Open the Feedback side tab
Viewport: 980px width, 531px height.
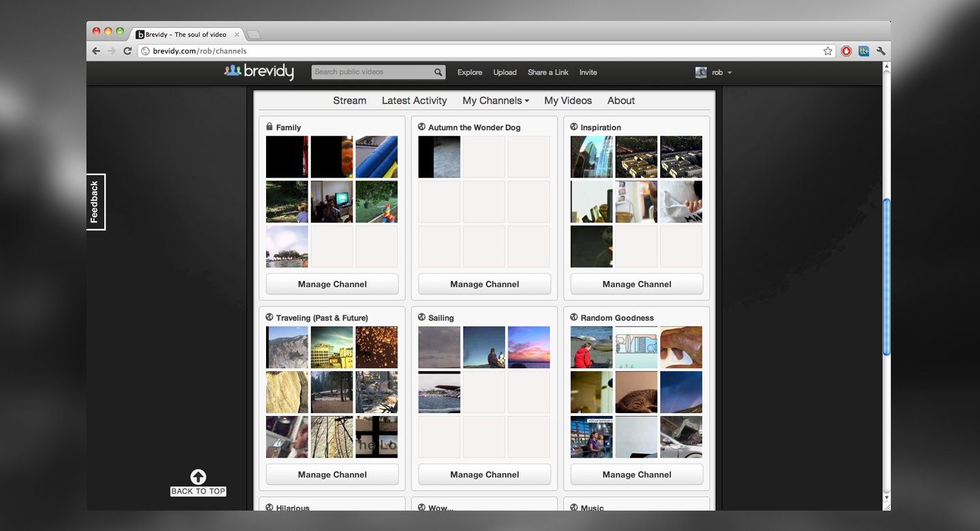pyautogui.click(x=95, y=202)
